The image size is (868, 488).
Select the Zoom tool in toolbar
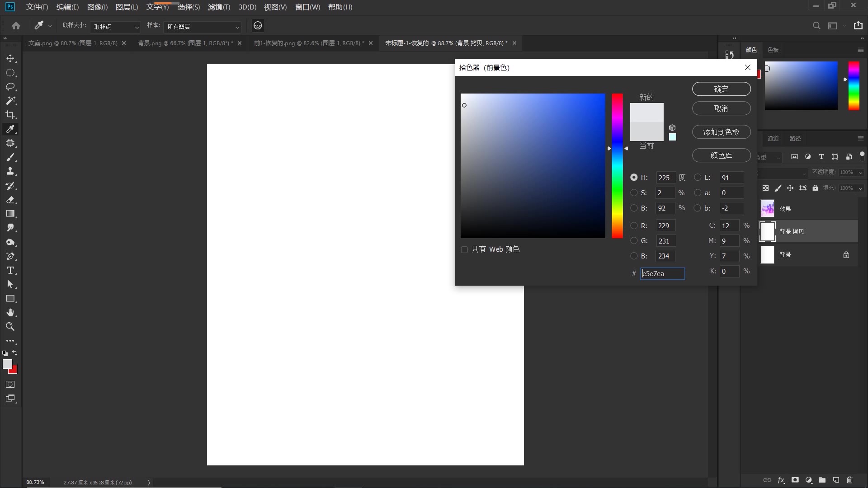pos(10,327)
